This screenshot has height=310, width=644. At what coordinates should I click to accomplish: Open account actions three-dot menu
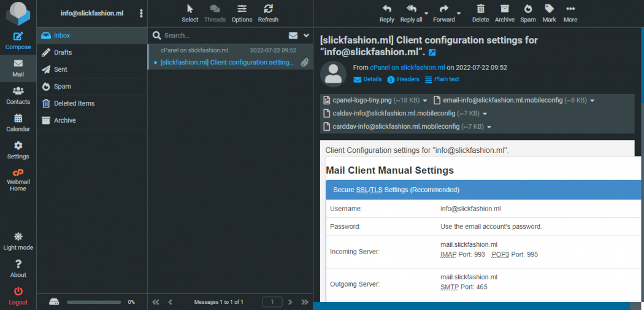[141, 14]
